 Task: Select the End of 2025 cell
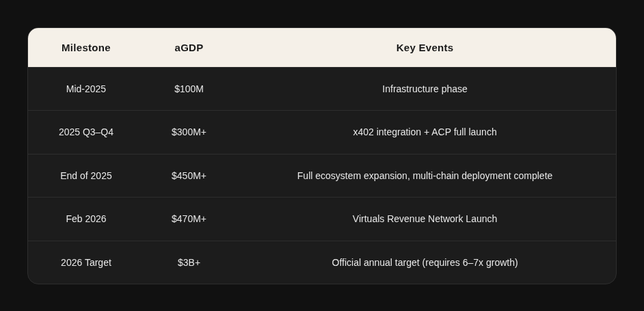click(x=86, y=176)
